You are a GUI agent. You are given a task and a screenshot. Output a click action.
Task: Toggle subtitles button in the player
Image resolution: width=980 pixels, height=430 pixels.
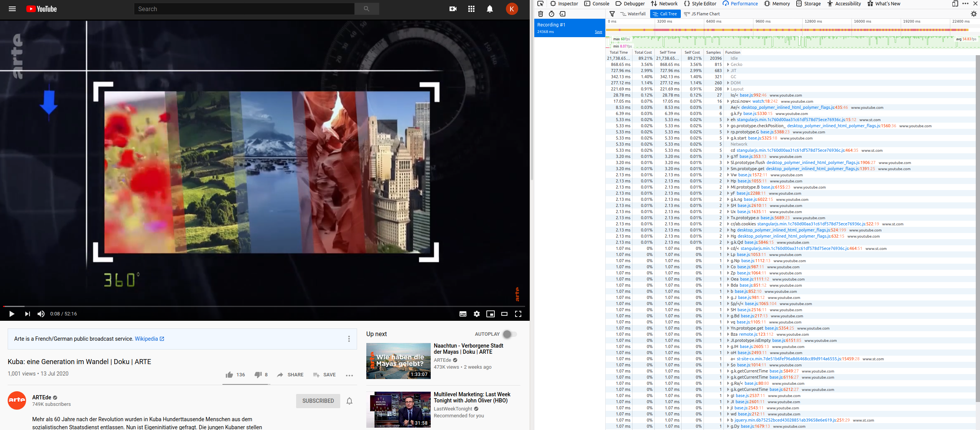pos(463,314)
